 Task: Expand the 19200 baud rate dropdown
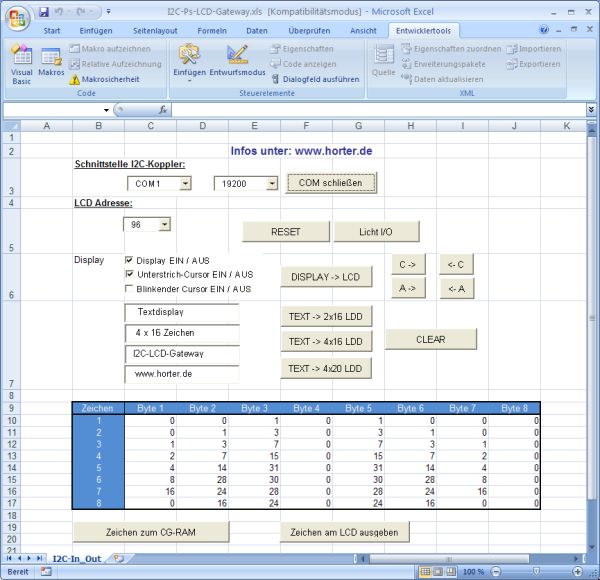point(271,184)
